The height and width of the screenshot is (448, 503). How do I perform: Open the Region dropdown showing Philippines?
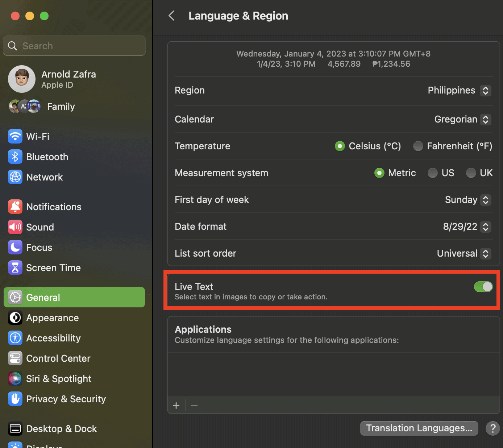[x=460, y=90]
